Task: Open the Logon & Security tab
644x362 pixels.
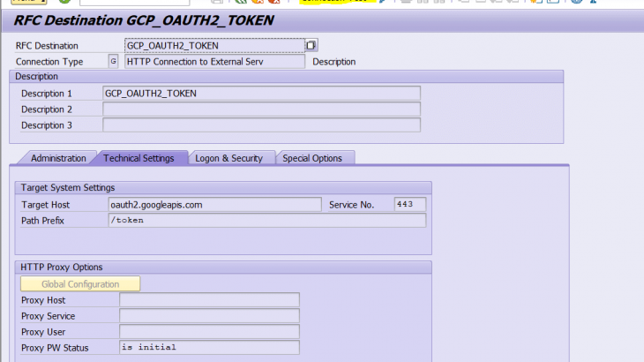Action: 228,158
